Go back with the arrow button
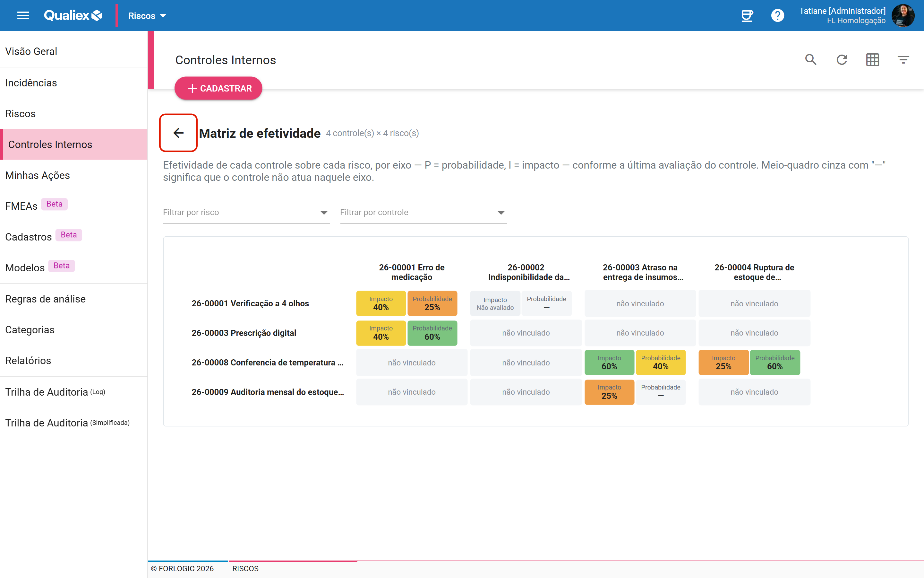Image resolution: width=924 pixels, height=578 pixels. coord(178,133)
